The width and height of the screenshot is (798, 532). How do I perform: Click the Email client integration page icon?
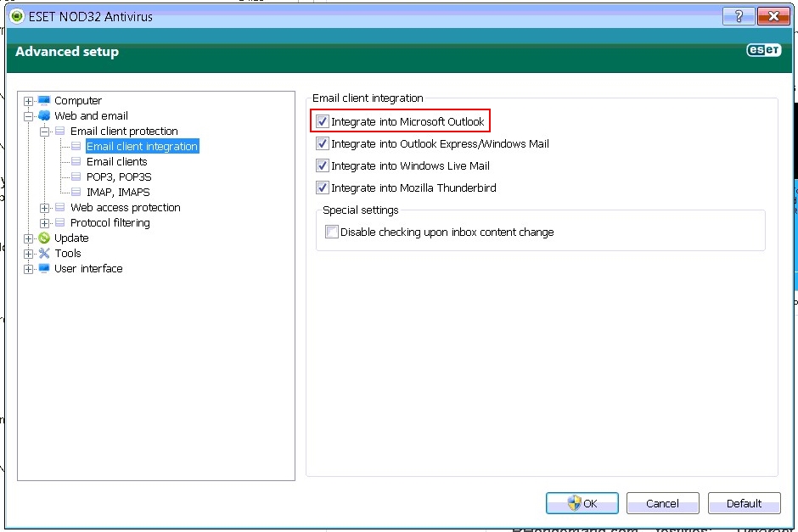pos(76,146)
